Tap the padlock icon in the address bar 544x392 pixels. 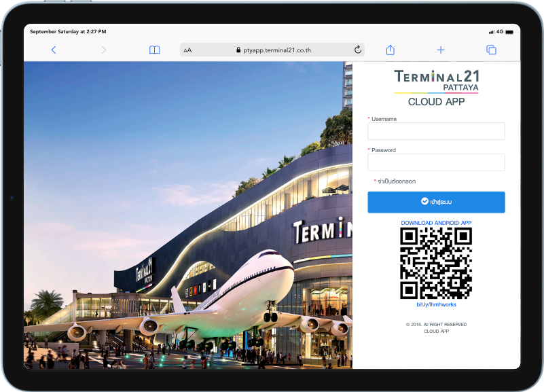(237, 50)
